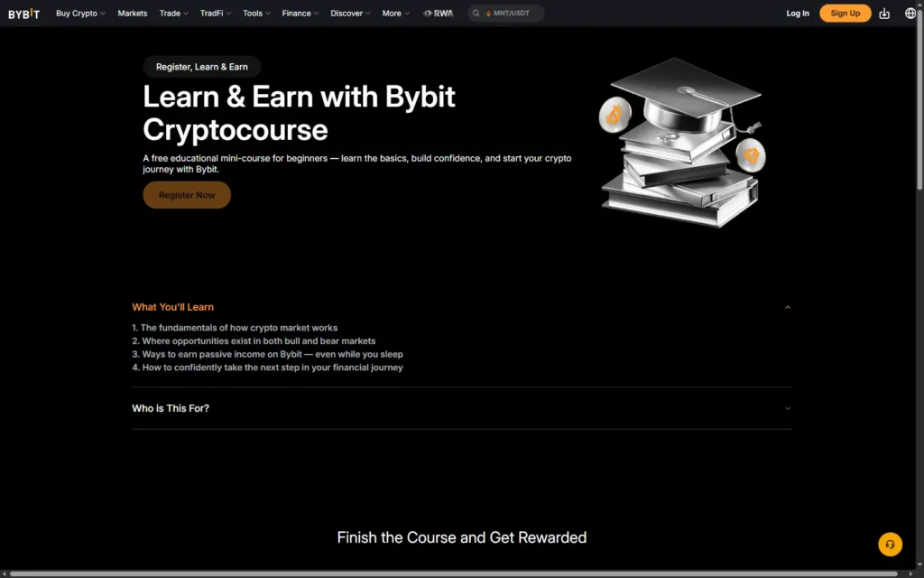
Task: Open the RWA page link
Action: pos(439,13)
